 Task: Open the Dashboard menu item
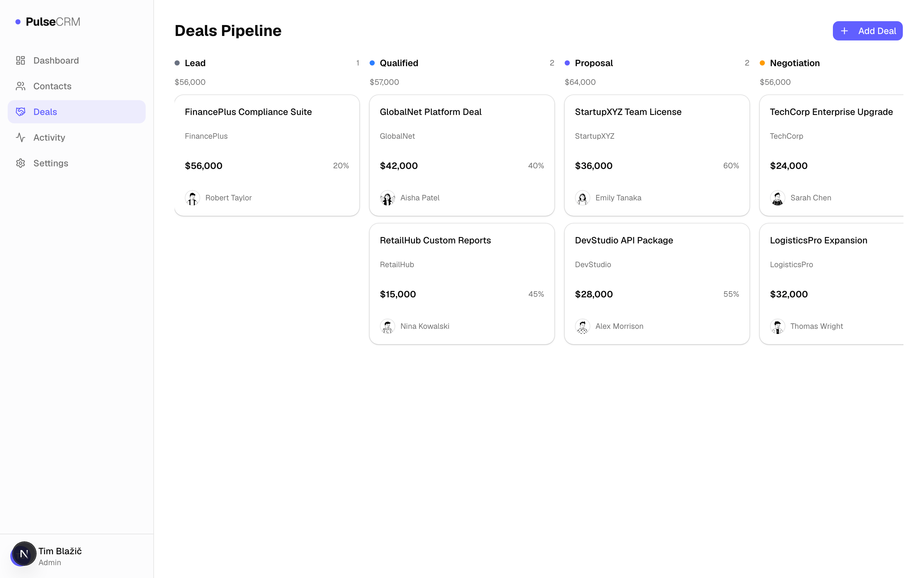pyautogui.click(x=76, y=60)
